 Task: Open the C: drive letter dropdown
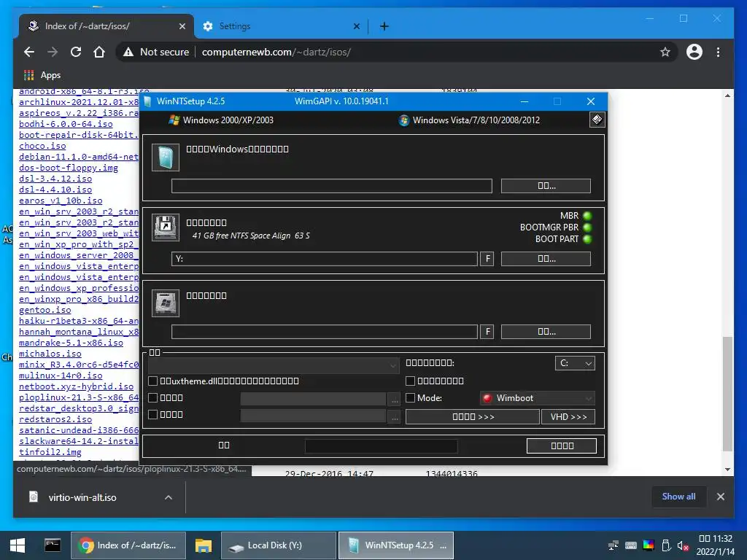point(575,363)
